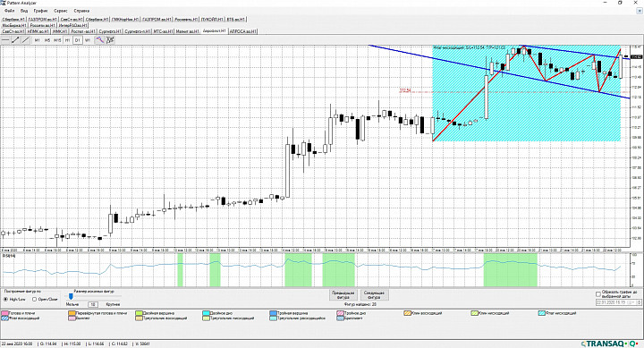Open the График menu
The width and height of the screenshot is (644, 348).
point(40,11)
